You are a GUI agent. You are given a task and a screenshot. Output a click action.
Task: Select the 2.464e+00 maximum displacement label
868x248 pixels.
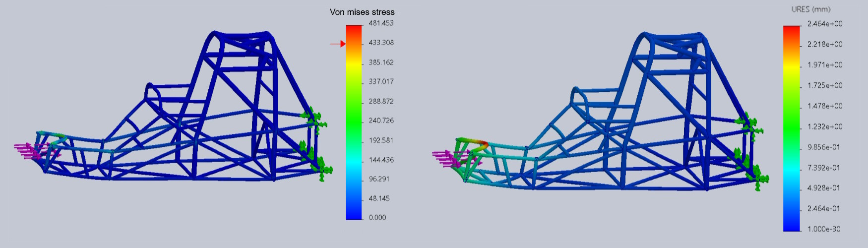(x=824, y=24)
